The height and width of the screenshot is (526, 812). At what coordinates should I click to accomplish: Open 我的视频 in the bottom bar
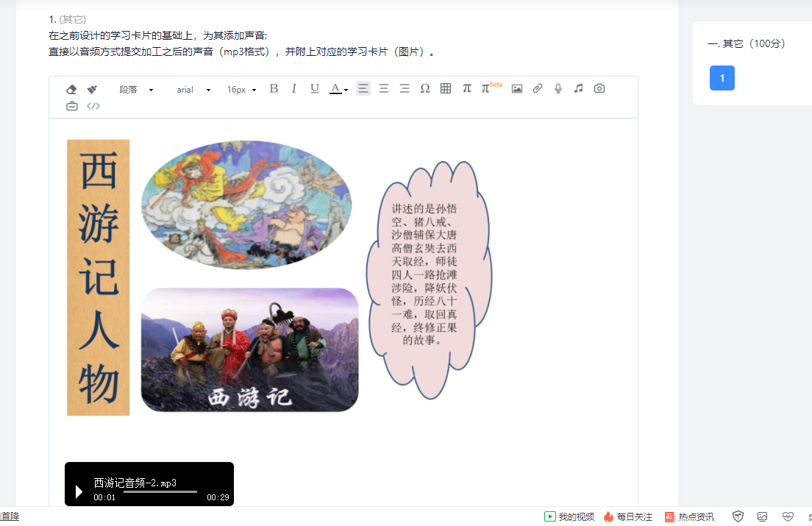[x=569, y=516]
